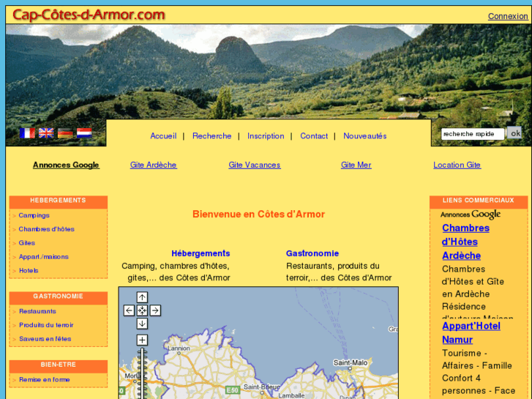Open the Gite Ardèche ad link
Screen dimensions: 532x399
(x=154, y=165)
